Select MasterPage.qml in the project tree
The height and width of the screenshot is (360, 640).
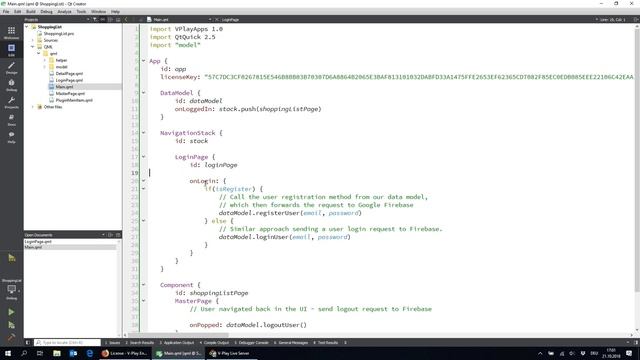(70, 93)
